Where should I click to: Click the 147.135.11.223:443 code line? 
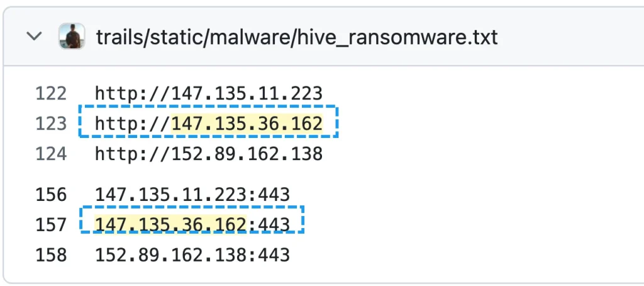[192, 195]
